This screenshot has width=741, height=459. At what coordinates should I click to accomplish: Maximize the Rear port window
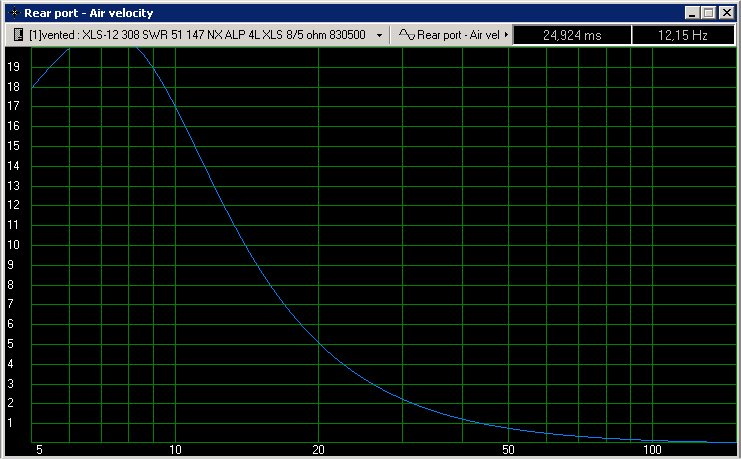(x=708, y=13)
